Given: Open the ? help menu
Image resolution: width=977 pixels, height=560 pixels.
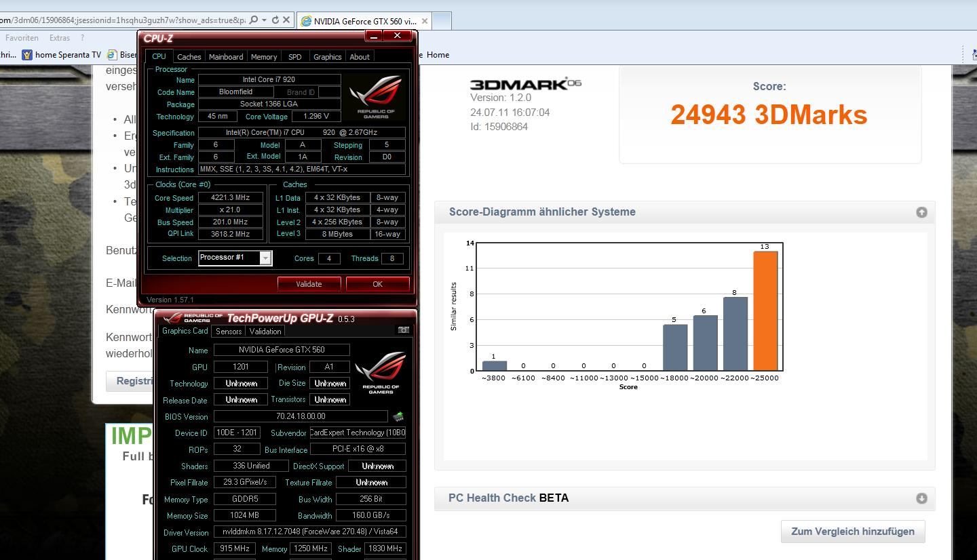Looking at the screenshot, I should pyautogui.click(x=82, y=38).
